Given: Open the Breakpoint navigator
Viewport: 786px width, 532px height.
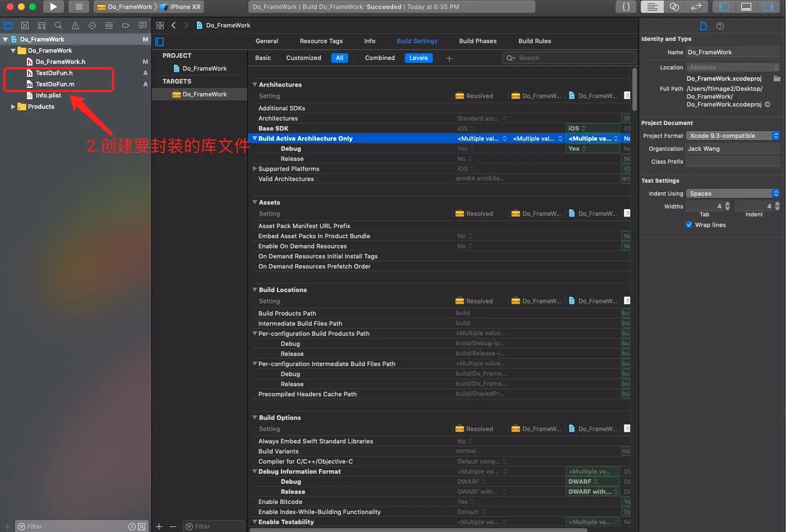Looking at the screenshot, I should (x=126, y=25).
